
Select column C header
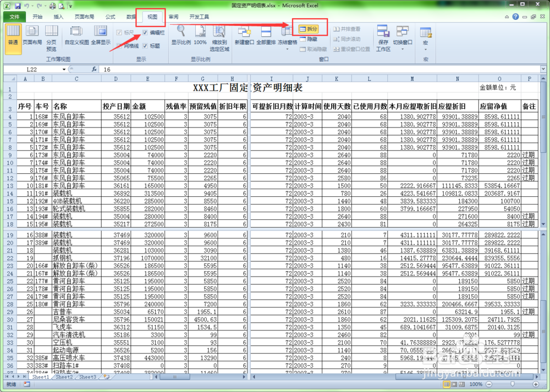(76, 79)
